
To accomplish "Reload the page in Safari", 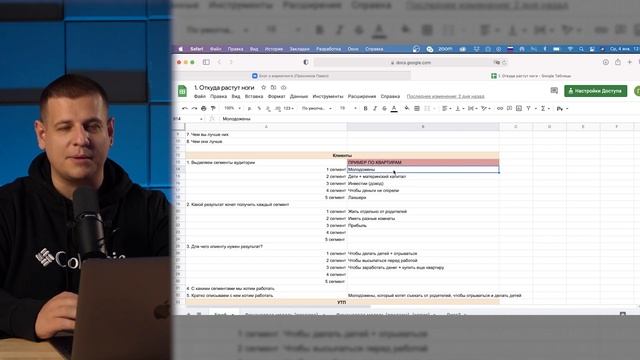I will (x=504, y=62).
